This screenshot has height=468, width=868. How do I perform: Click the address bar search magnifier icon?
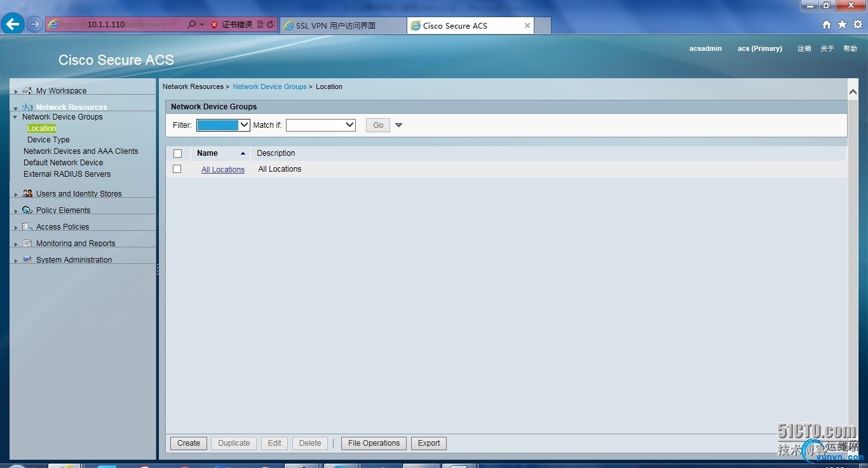192,25
